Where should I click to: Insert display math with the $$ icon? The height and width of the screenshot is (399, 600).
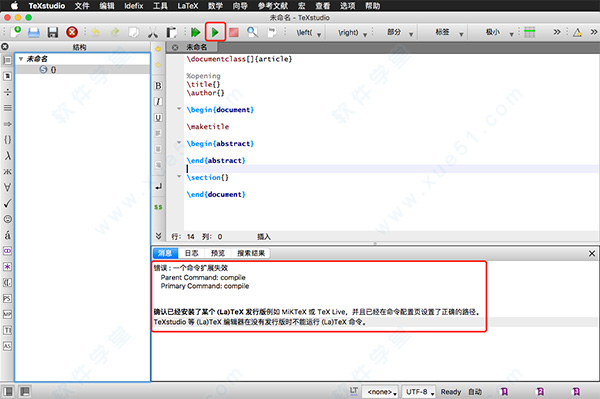[x=158, y=207]
